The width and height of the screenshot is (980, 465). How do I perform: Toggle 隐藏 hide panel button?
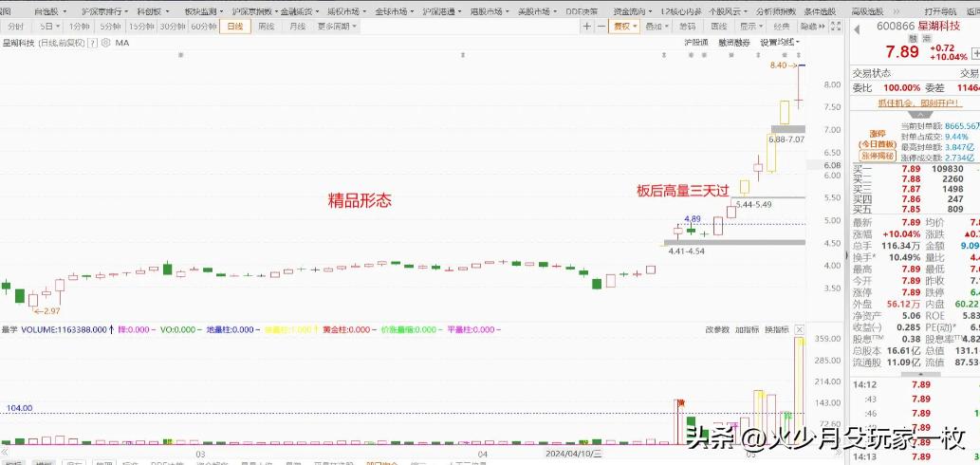(811, 27)
